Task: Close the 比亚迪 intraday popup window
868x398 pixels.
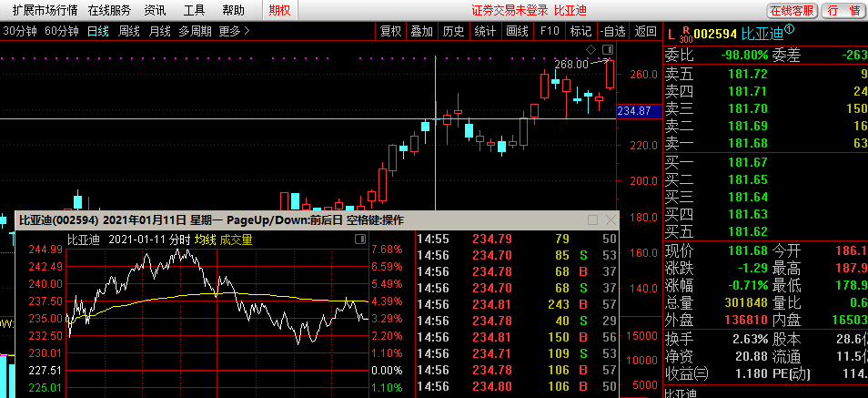Action: 611,220
